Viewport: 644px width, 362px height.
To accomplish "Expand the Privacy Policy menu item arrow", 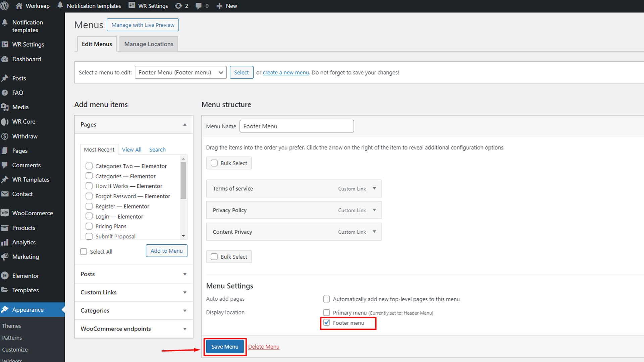I will click(x=374, y=210).
